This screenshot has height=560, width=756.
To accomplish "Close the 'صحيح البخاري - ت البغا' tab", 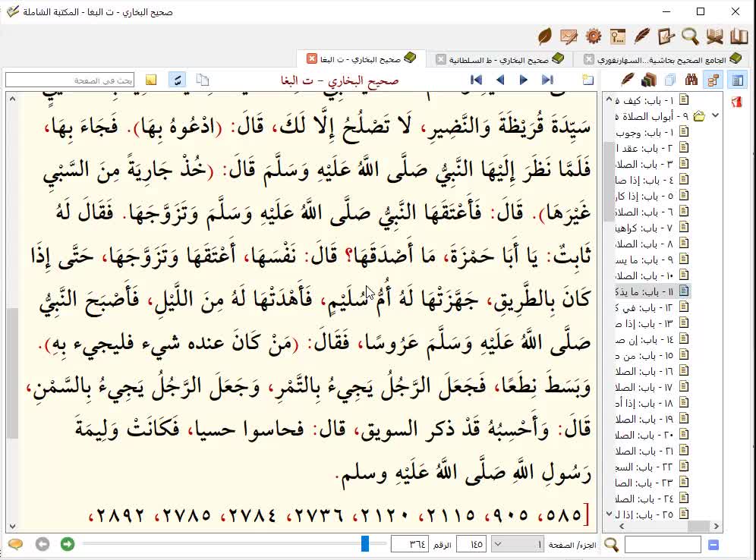I will [312, 58].
